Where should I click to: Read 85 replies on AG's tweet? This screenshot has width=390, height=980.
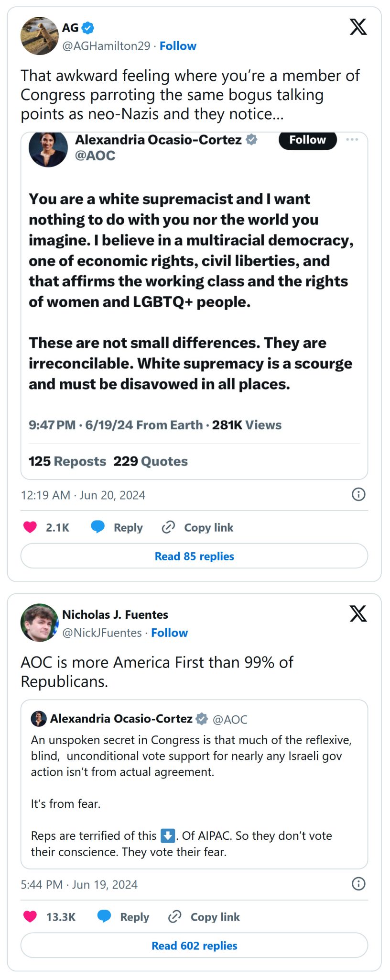coord(194,556)
